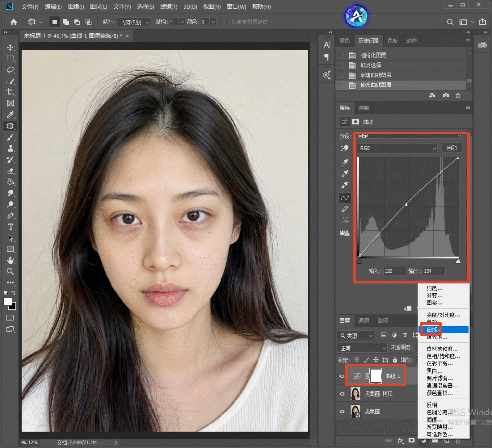Click the black point slider under curve
The width and height of the screenshot is (492, 448).
[x=360, y=261]
